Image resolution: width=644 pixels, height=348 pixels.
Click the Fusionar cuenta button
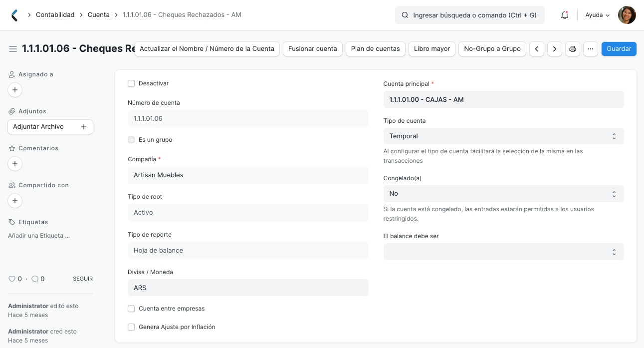pyautogui.click(x=313, y=49)
